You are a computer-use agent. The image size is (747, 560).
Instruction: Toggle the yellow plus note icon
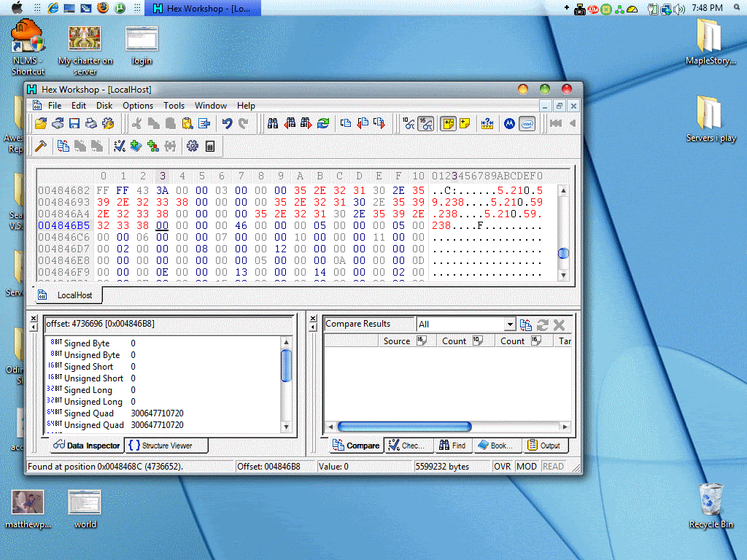point(465,124)
